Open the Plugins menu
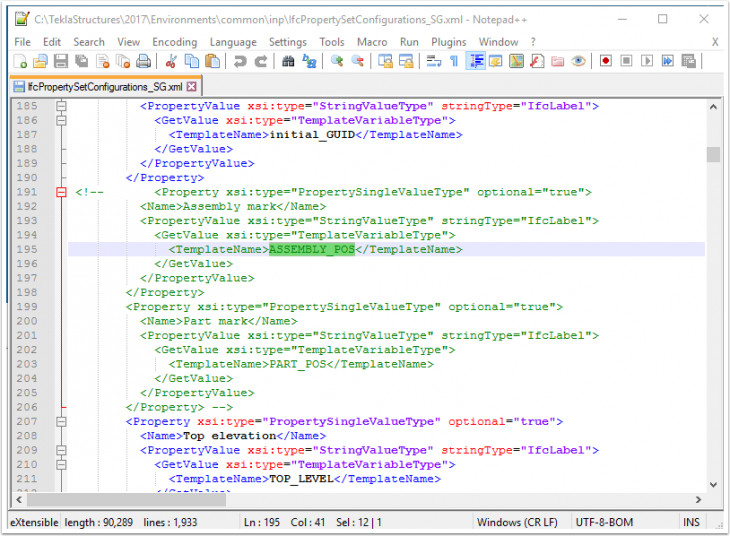This screenshot has width=730, height=536. click(448, 42)
